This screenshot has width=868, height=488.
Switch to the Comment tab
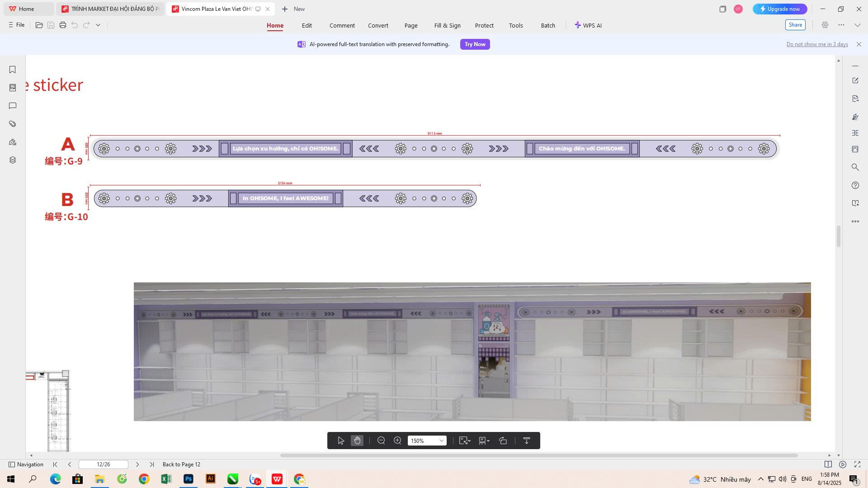pyautogui.click(x=342, y=26)
